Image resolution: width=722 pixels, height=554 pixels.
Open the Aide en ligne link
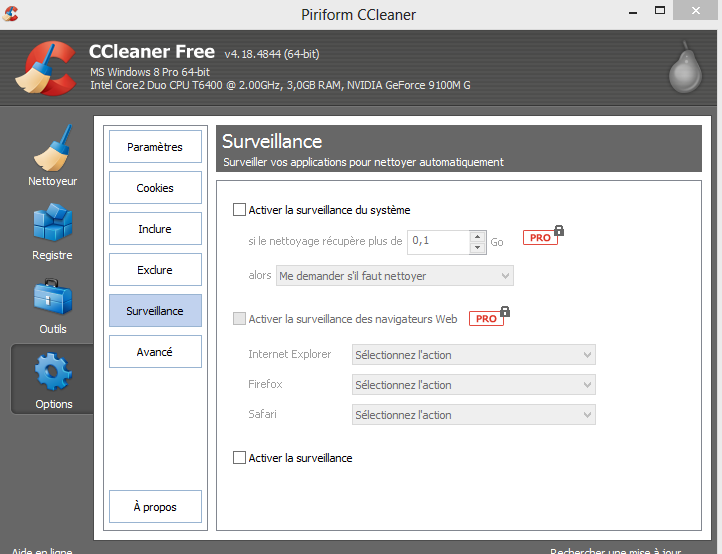(42, 550)
